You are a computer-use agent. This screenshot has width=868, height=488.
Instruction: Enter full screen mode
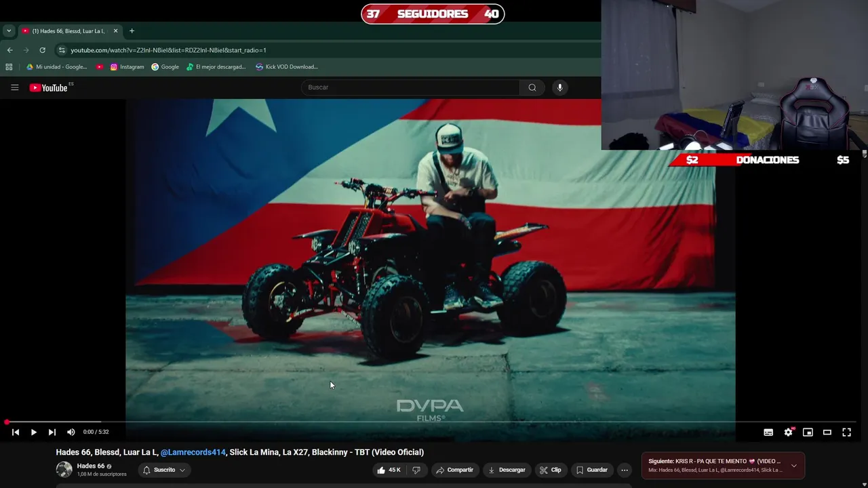[847, 432]
